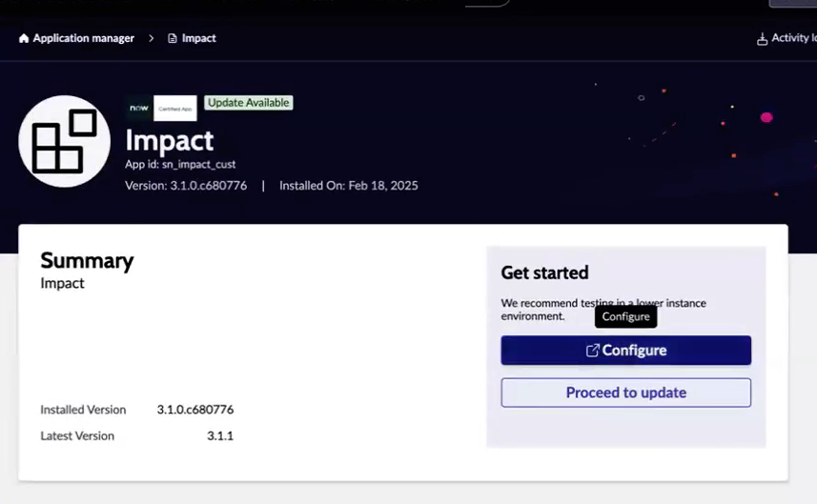Click the latest version value 3.1.1
Image resolution: width=817 pixels, height=504 pixels.
point(220,435)
